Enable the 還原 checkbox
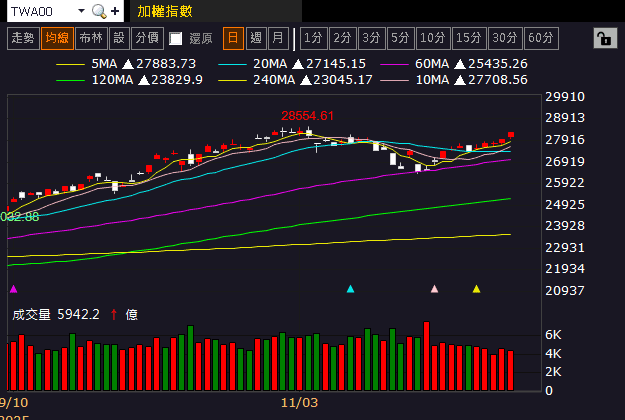This screenshot has width=625, height=420. [175, 39]
